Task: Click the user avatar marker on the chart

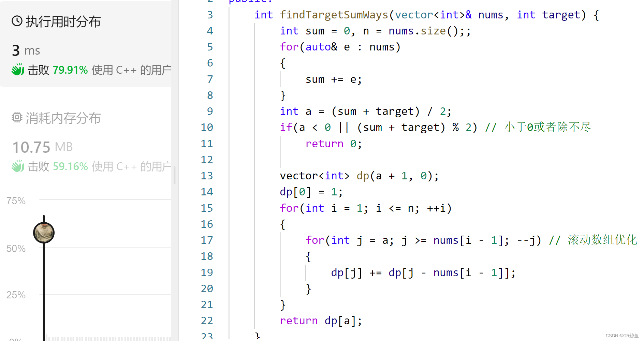Action: 44,233
